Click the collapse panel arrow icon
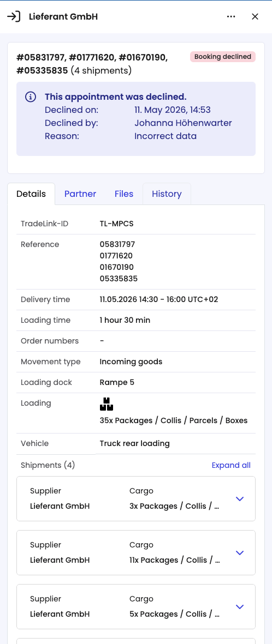Image resolution: width=272 pixels, height=644 pixels. 14,16
